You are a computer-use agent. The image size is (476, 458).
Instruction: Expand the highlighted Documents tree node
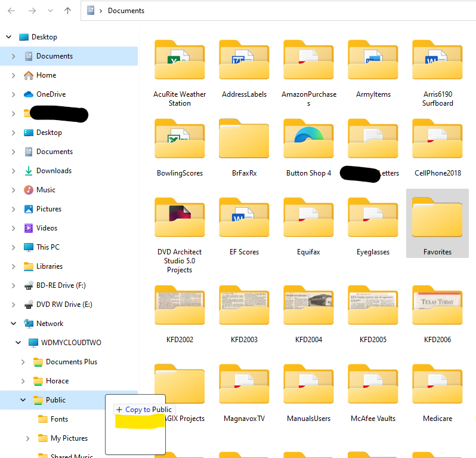tap(13, 56)
